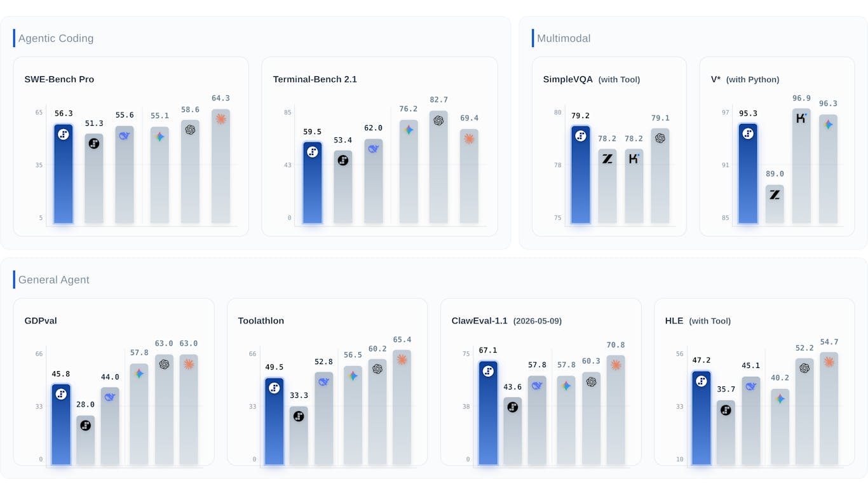Viewport: 868px width, 495px height.
Task: Click the Gemini star icon in Toolathlon chart
Action: click(353, 376)
